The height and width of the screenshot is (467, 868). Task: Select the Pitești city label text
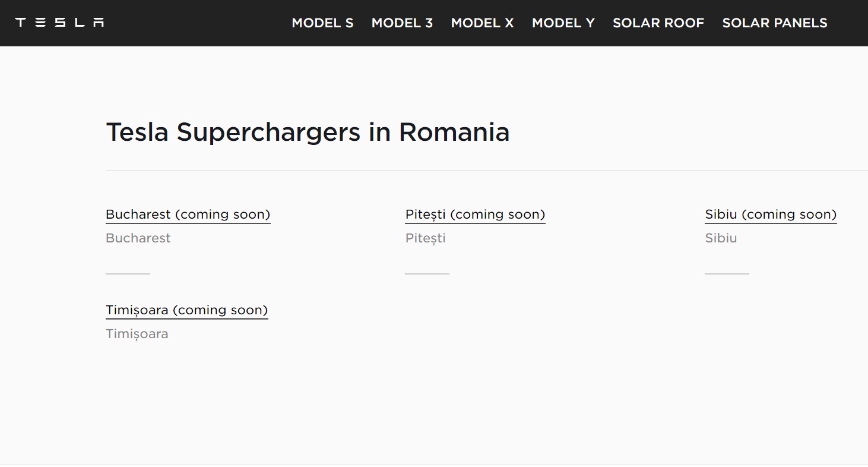(425, 238)
